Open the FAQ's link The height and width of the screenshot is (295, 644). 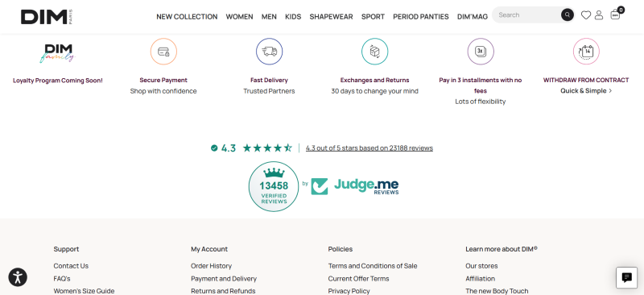pos(62,279)
